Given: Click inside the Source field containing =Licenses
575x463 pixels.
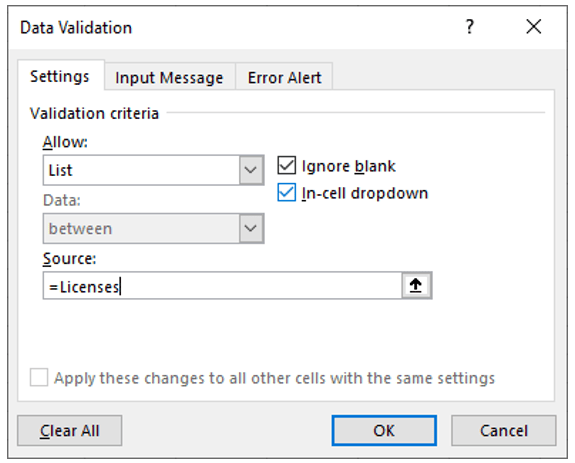Looking at the screenshot, I should 222,286.
